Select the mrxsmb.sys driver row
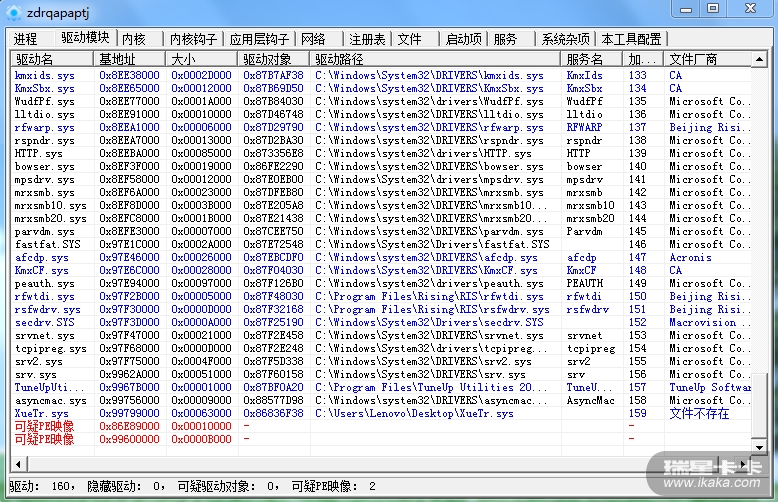778x502 pixels. coord(381,192)
